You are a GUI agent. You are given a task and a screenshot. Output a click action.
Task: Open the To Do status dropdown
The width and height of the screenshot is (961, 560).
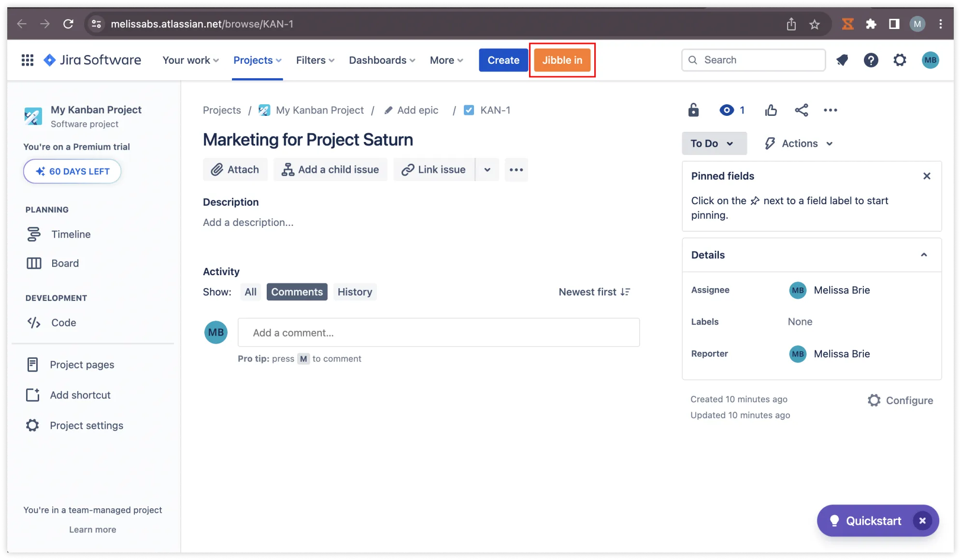pos(714,143)
